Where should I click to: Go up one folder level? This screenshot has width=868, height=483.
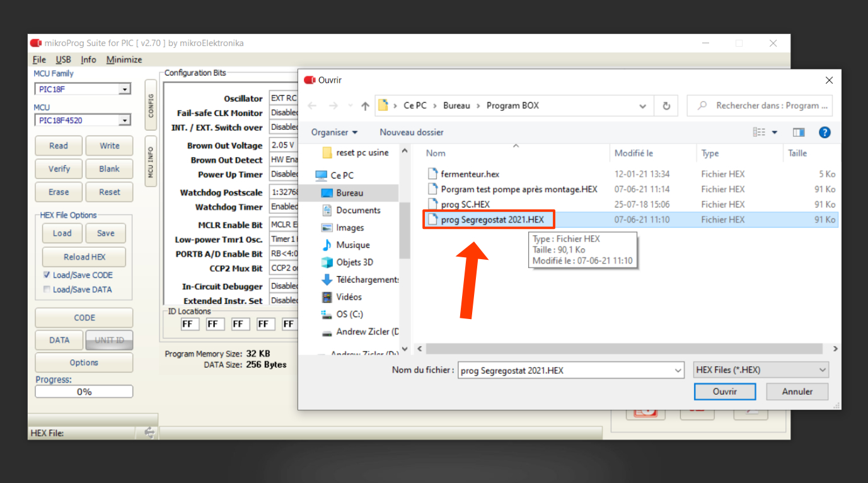pos(365,106)
